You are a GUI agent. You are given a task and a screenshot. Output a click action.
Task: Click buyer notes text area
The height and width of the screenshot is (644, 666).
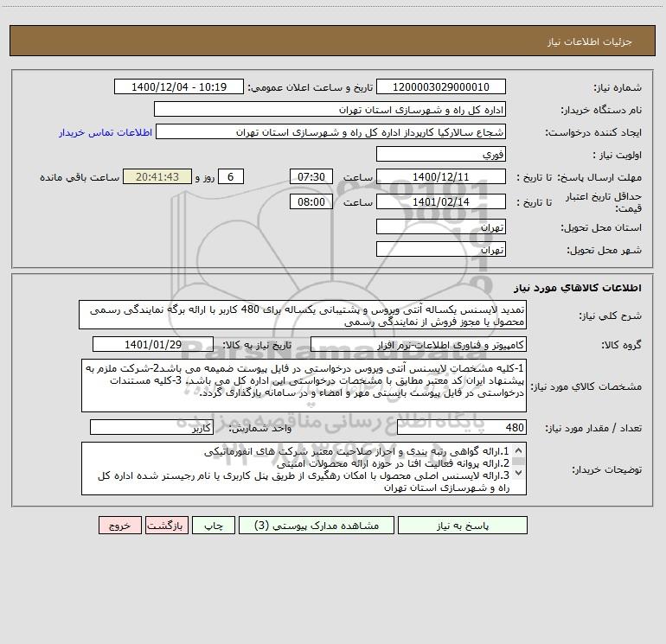tap(304, 469)
